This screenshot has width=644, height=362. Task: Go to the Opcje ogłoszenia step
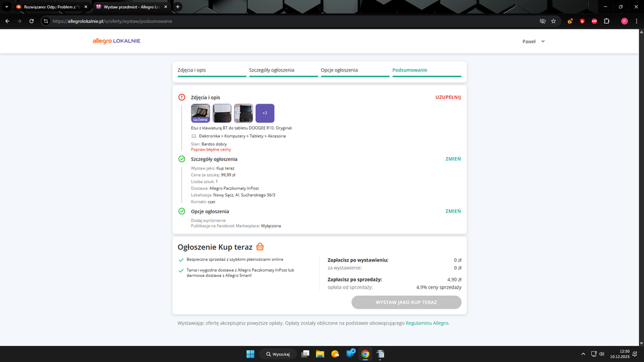tap(339, 70)
